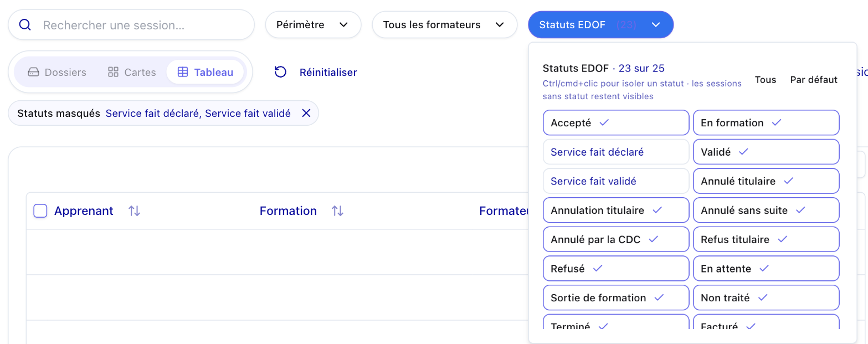Select the Tableau view tab
The height and width of the screenshot is (344, 868).
[205, 72]
